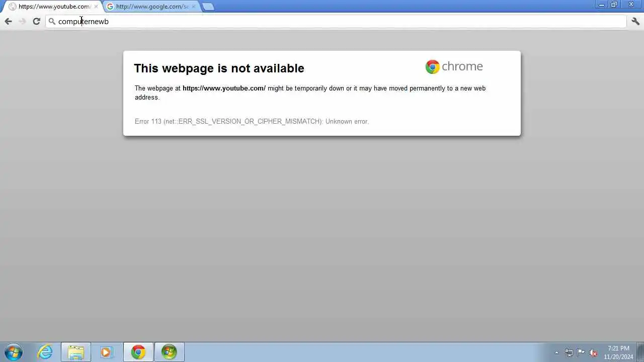This screenshot has width=644, height=362.
Task: Restore down the Chrome window
Action: pos(614,5)
